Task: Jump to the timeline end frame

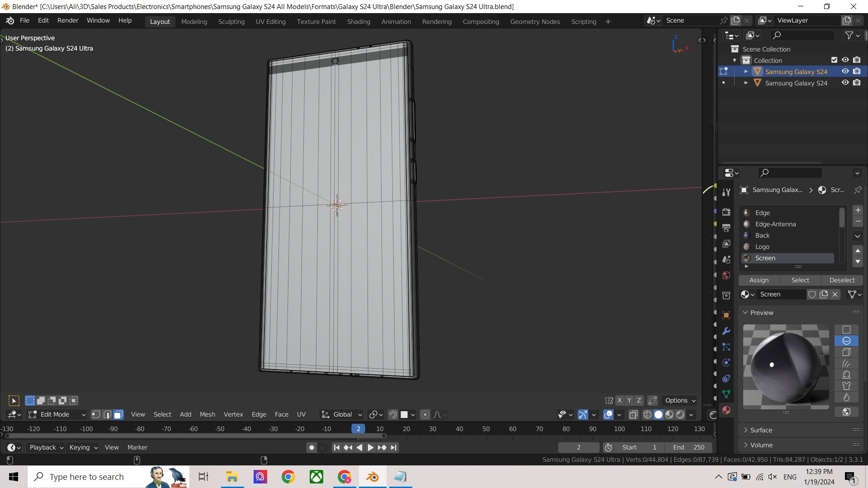Action: pos(393,447)
